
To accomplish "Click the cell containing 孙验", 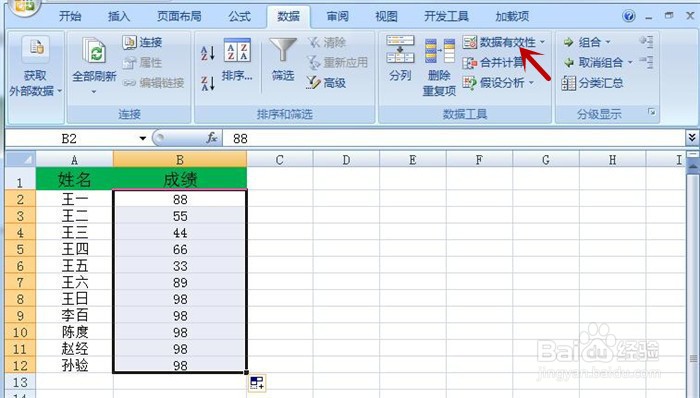I will (75, 365).
